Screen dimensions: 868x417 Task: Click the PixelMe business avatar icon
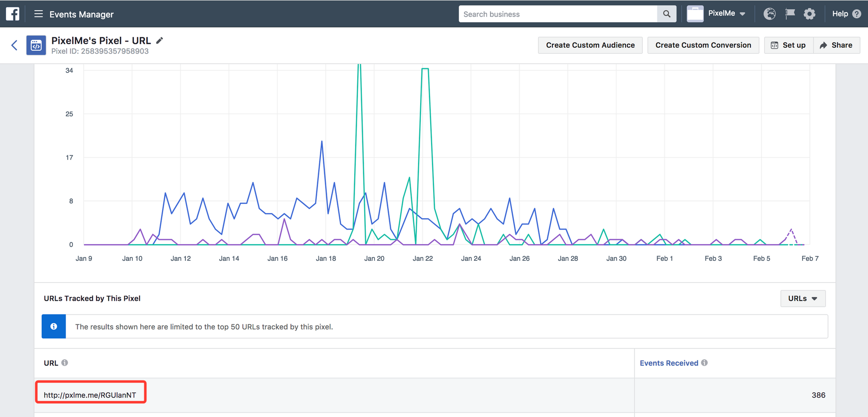coord(695,14)
